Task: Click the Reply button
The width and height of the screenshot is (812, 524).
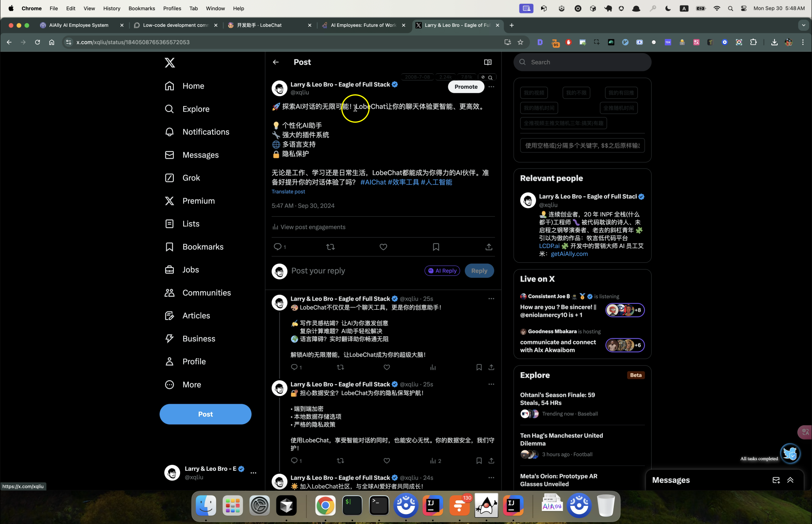Action: coord(479,271)
